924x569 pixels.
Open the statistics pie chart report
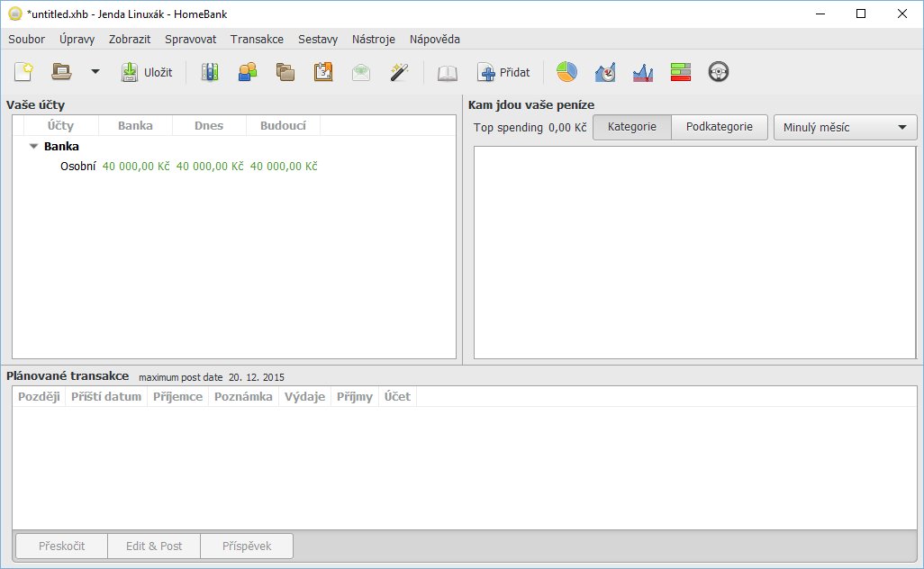(566, 72)
